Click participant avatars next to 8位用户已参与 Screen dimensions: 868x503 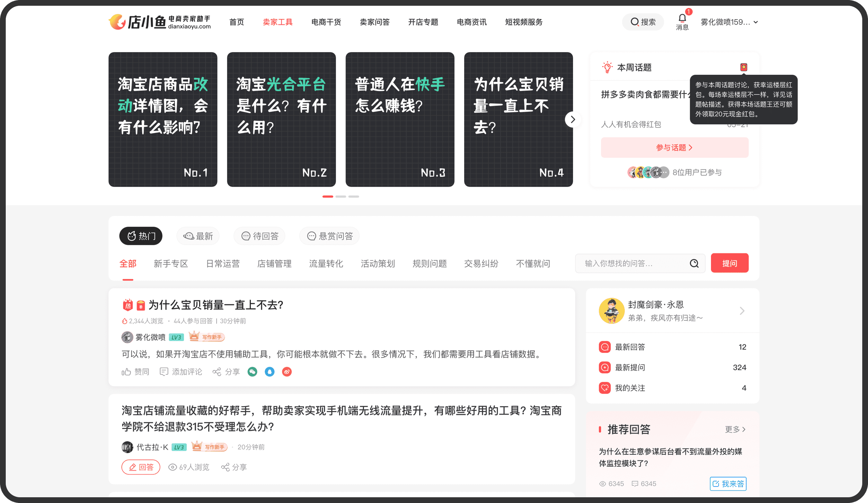pyautogui.click(x=648, y=172)
